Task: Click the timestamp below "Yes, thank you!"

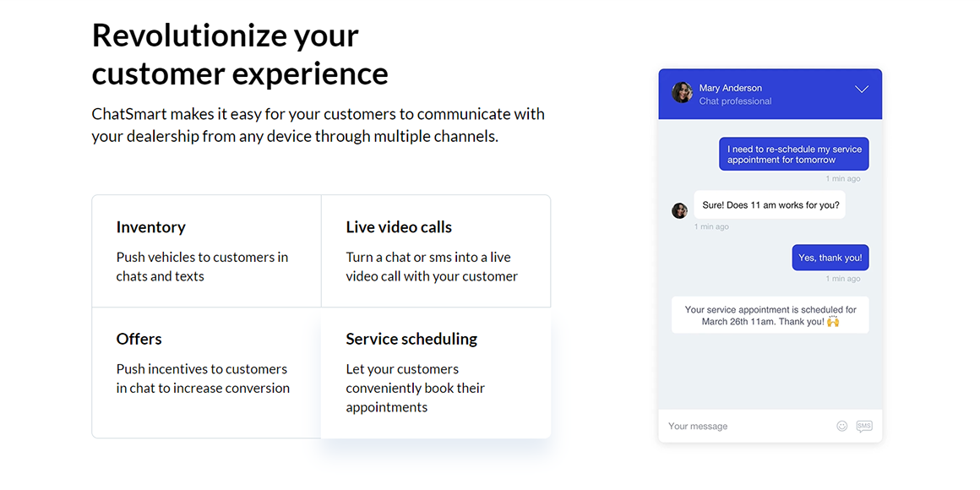Action: pyautogui.click(x=842, y=279)
